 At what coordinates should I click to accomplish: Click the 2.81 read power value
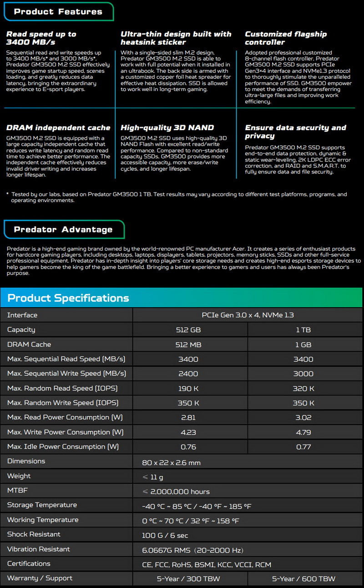pos(188,418)
